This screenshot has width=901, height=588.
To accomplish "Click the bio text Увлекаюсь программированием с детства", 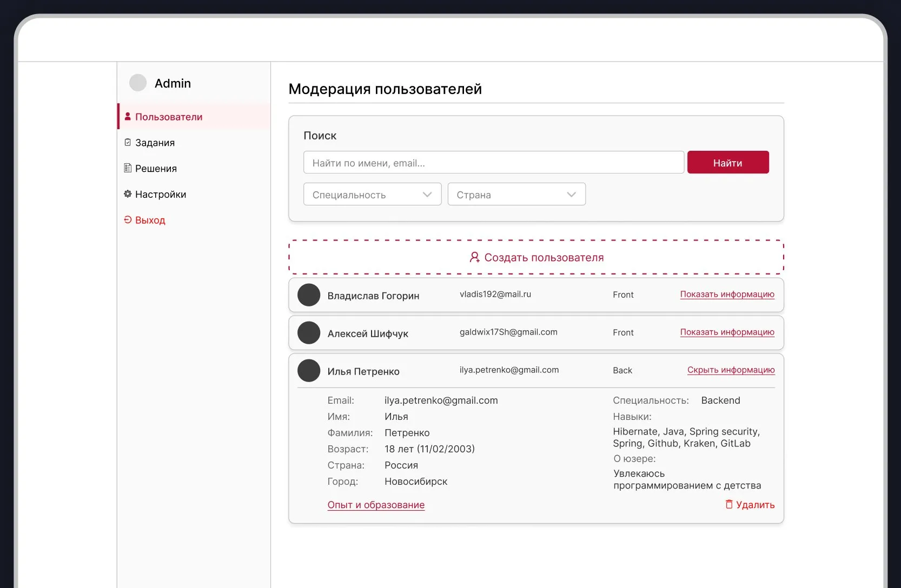I will coord(687,479).
